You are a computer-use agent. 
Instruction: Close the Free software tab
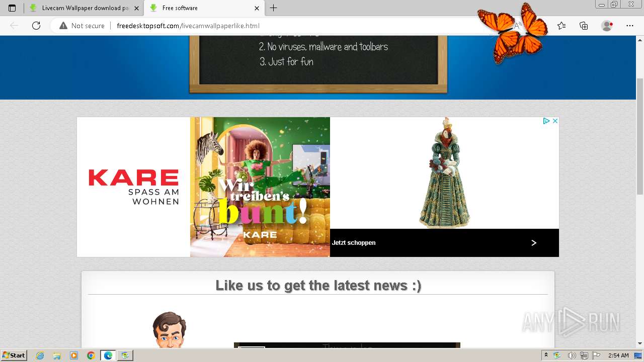(x=257, y=8)
